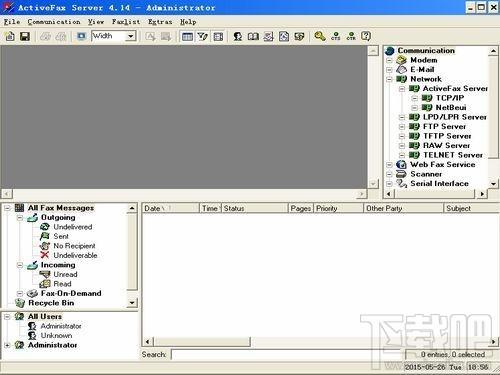This screenshot has width=500, height=375.
Task: Open the Width zoom dropdown
Action: tap(131, 36)
